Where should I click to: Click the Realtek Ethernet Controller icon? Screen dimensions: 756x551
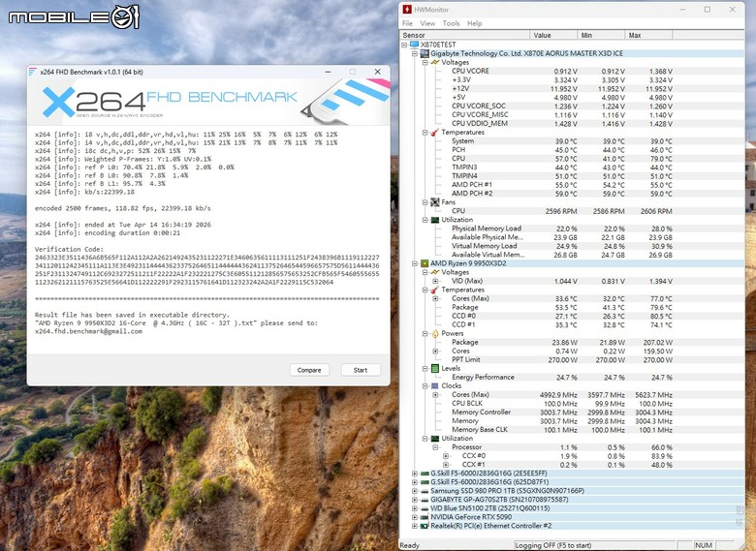[x=425, y=526]
